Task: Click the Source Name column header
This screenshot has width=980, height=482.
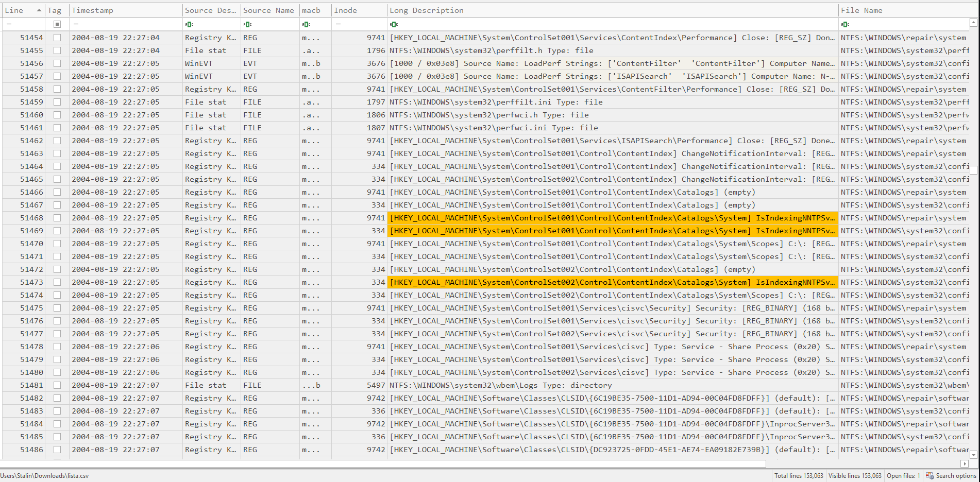Action: 270,10
